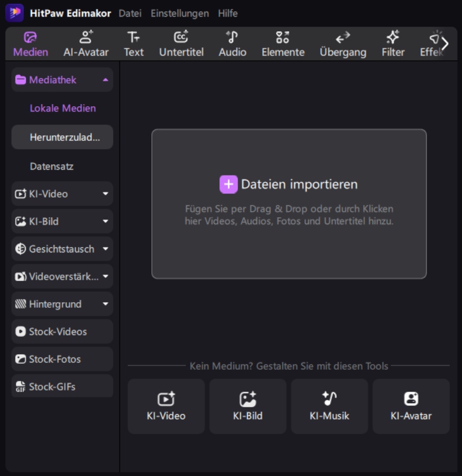
Task: Select Lokale Medien in Mediathek
Action: point(62,108)
